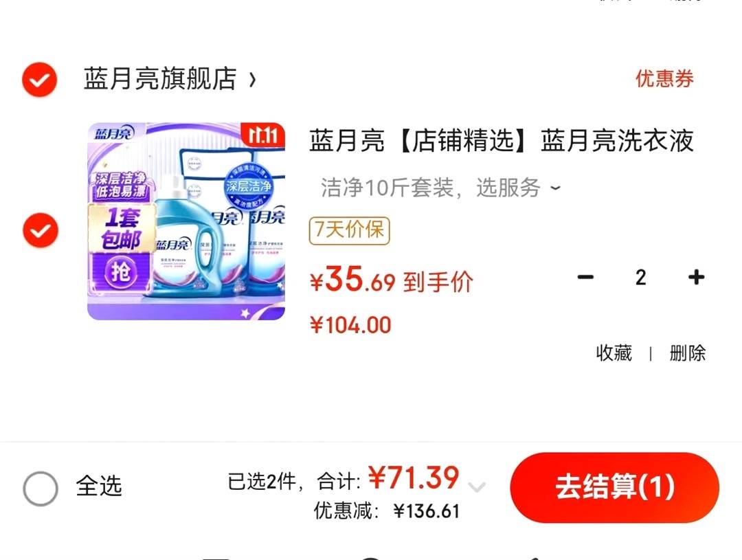This screenshot has width=742, height=560.
Task: Tap the 蓝月亮旗舰店 store name
Action: click(x=160, y=78)
